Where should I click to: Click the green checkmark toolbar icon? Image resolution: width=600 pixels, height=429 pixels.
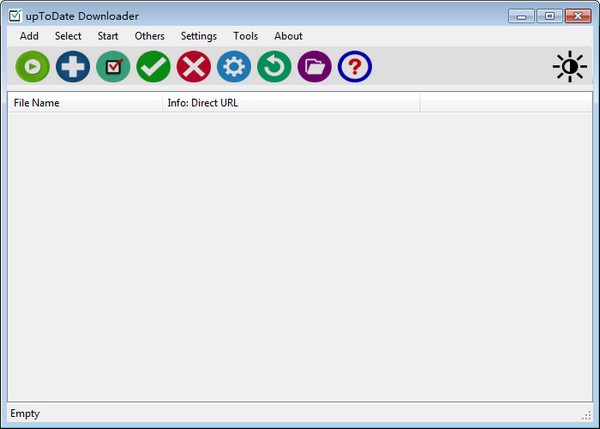(x=153, y=67)
